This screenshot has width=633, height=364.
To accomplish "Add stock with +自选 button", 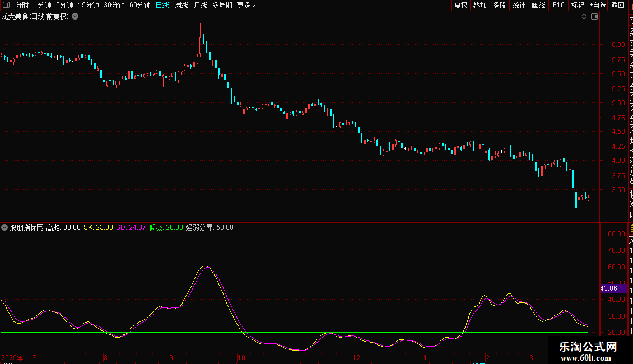I will [x=598, y=5].
